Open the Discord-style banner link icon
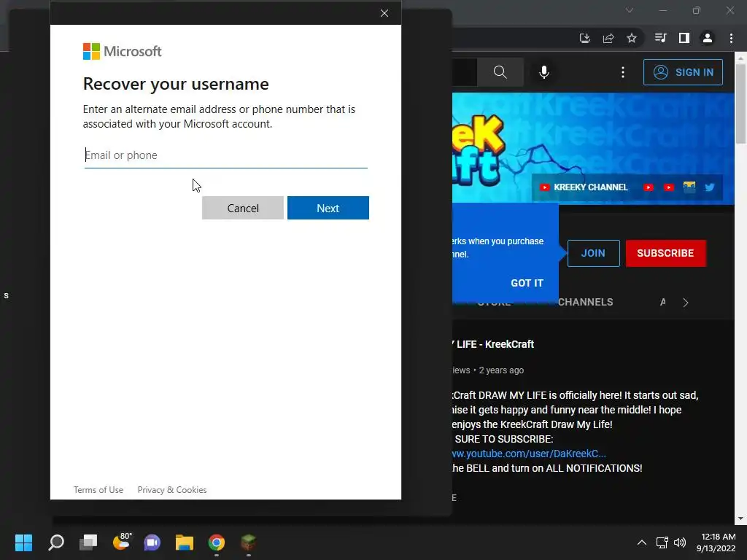This screenshot has width=747, height=560. click(x=689, y=187)
